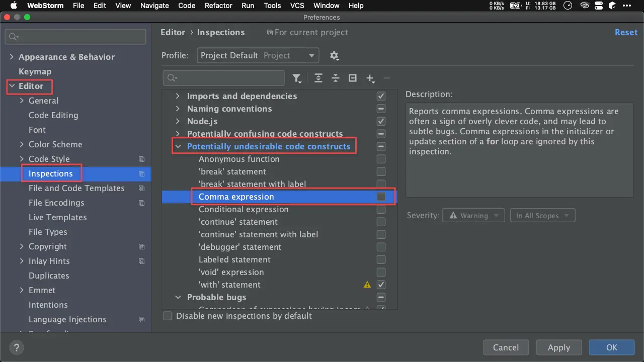The height and width of the screenshot is (362, 644).
Task: Open the Warning severity dropdown
Action: (x=473, y=216)
